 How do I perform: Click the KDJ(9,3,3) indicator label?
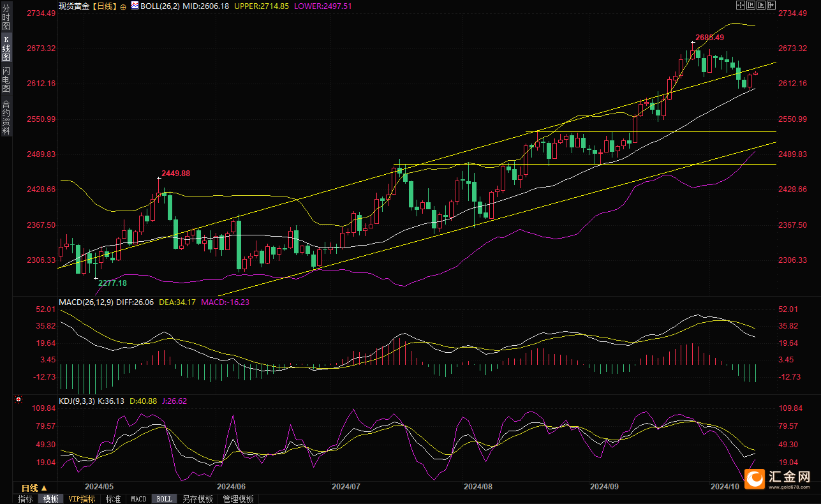pos(77,401)
